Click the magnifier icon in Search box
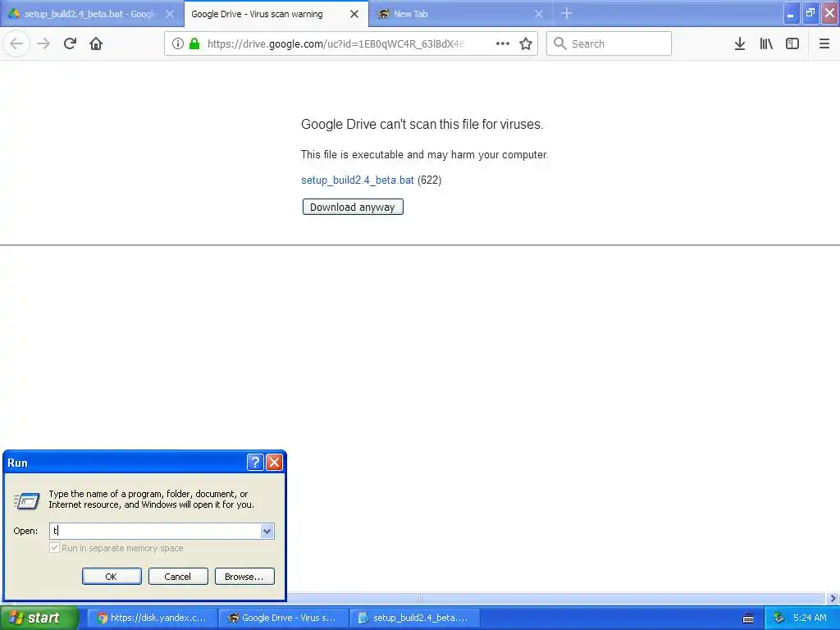 pos(559,43)
